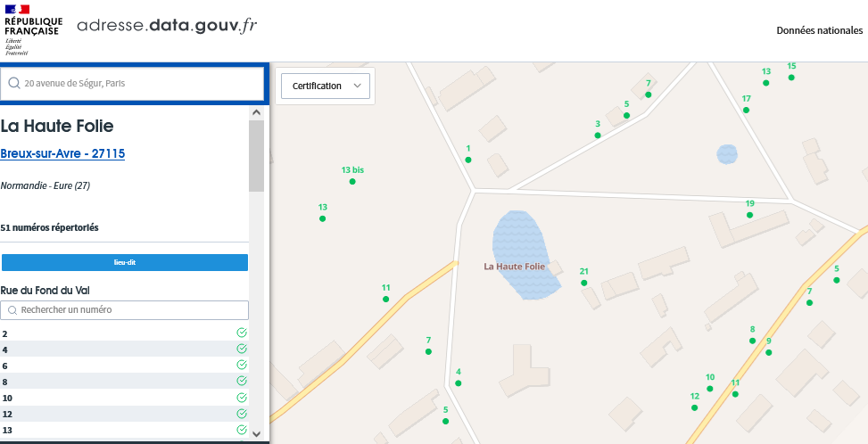Click the République Française logo
Screen dimensions: 868x444
33,29
